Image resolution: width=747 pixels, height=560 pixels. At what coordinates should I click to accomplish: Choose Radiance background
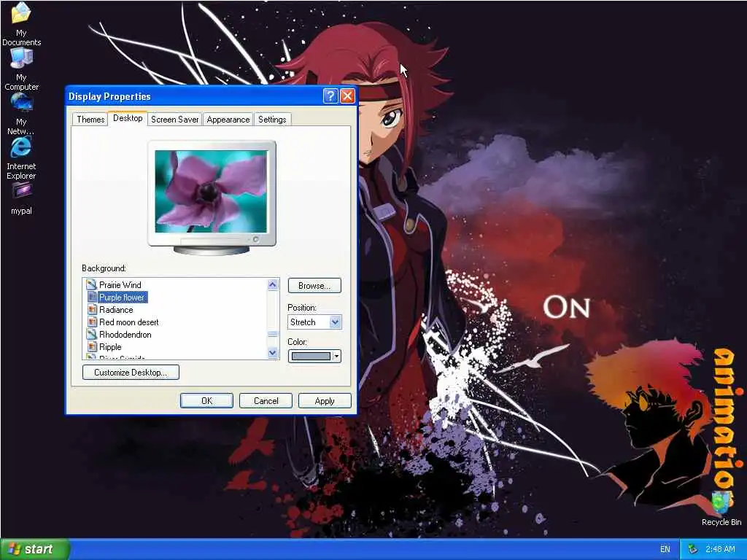(116, 309)
